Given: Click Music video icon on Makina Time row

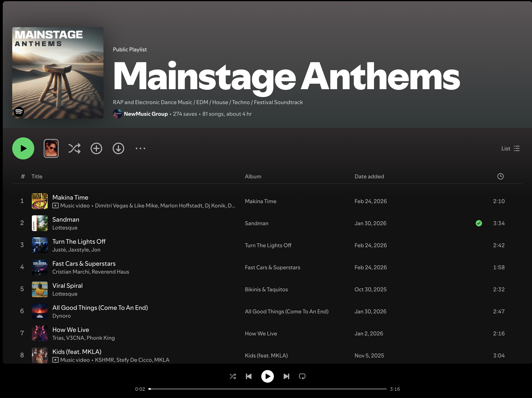Looking at the screenshot, I should click(55, 205).
